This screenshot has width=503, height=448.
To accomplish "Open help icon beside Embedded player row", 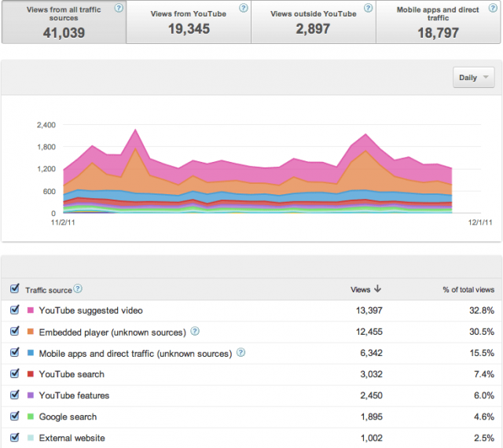I will point(195,331).
